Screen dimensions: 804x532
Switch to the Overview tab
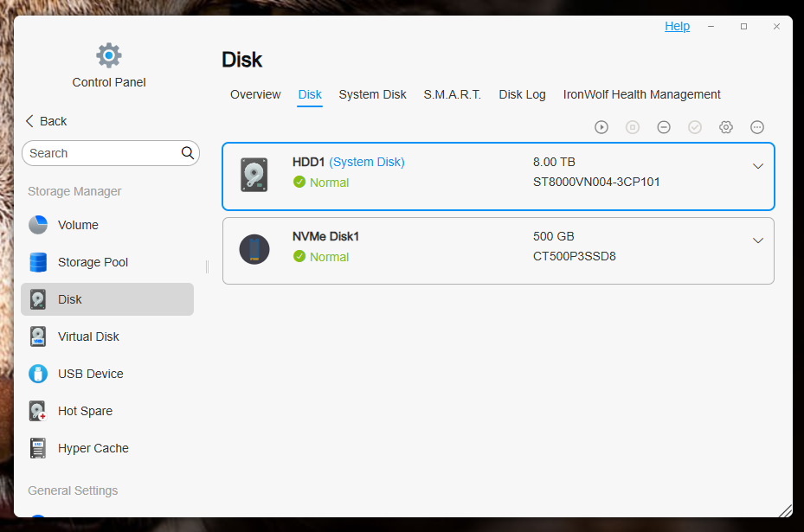coord(255,94)
